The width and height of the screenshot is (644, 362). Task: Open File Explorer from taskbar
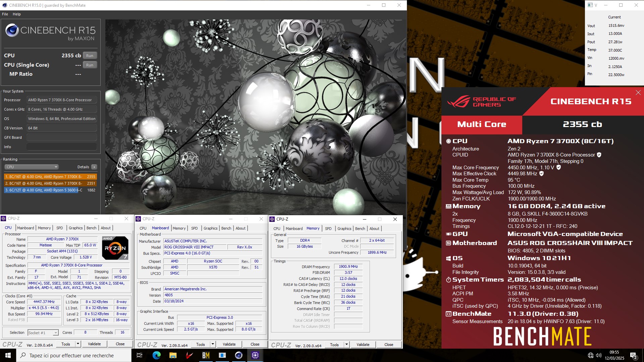[x=173, y=355]
